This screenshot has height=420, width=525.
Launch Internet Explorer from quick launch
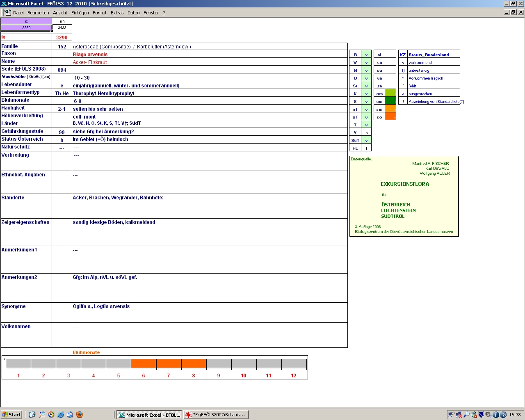point(61,415)
